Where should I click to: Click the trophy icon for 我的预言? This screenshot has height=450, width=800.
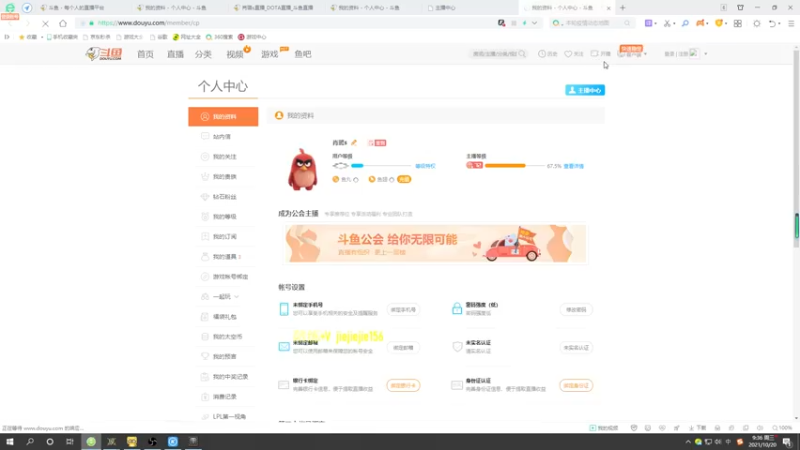click(205, 356)
